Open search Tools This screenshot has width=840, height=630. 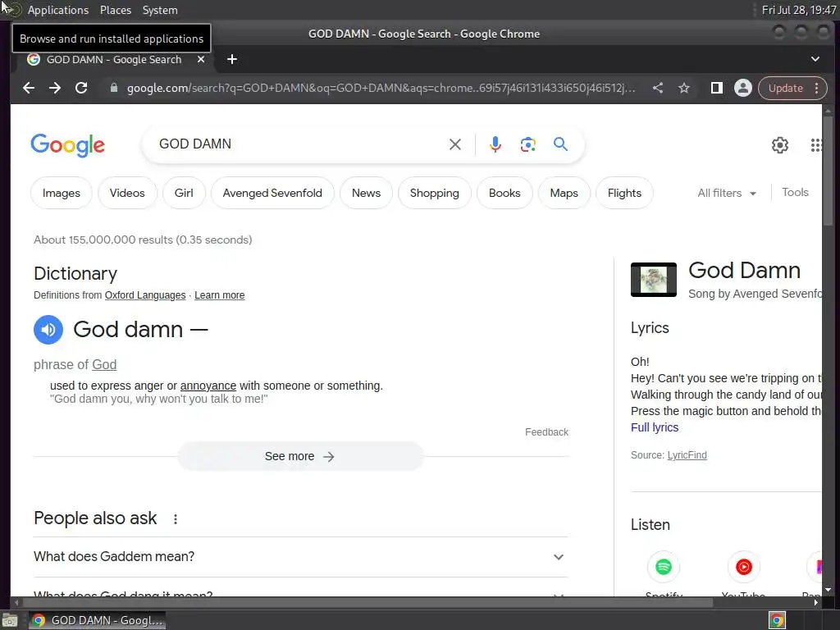(x=795, y=192)
